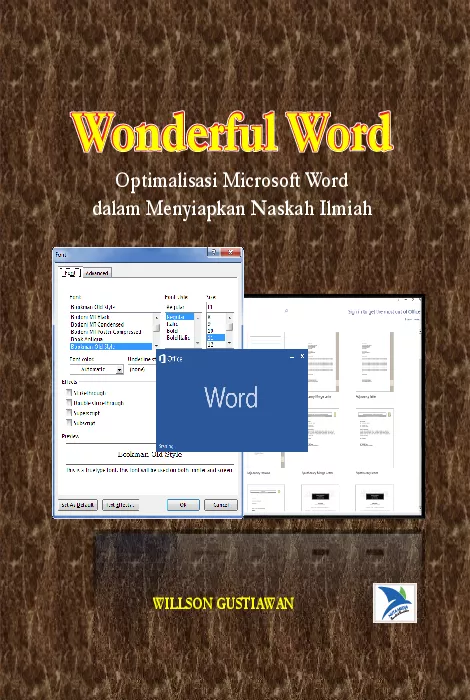Click Learn more in Word start screen
Image resolution: width=470 pixels, height=700 pixels.
click(412, 319)
